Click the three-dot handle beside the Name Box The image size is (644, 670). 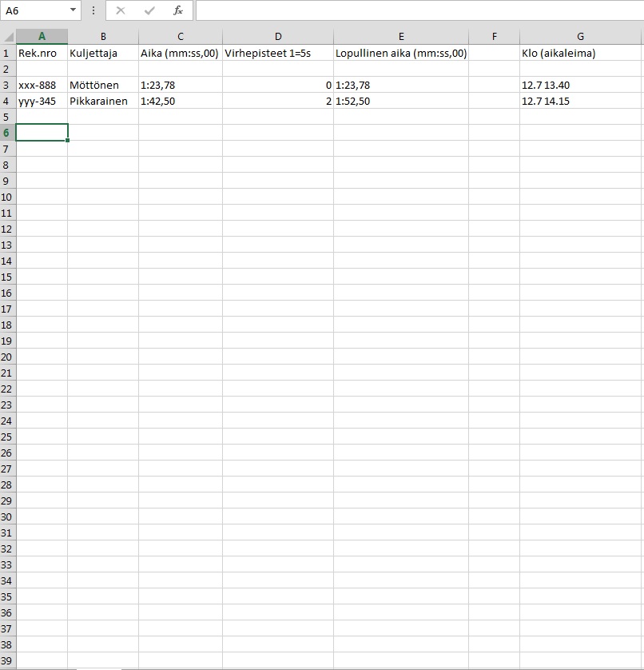coord(93,10)
